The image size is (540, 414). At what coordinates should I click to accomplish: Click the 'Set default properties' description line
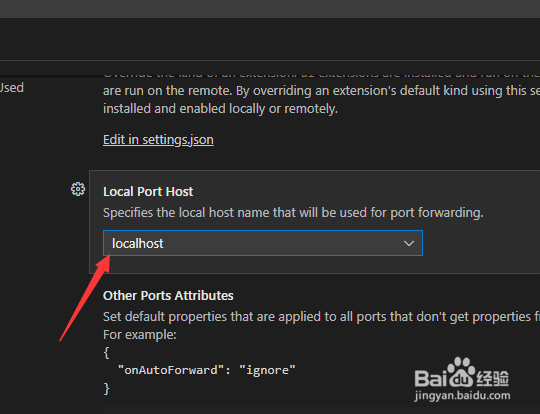[x=321, y=317]
